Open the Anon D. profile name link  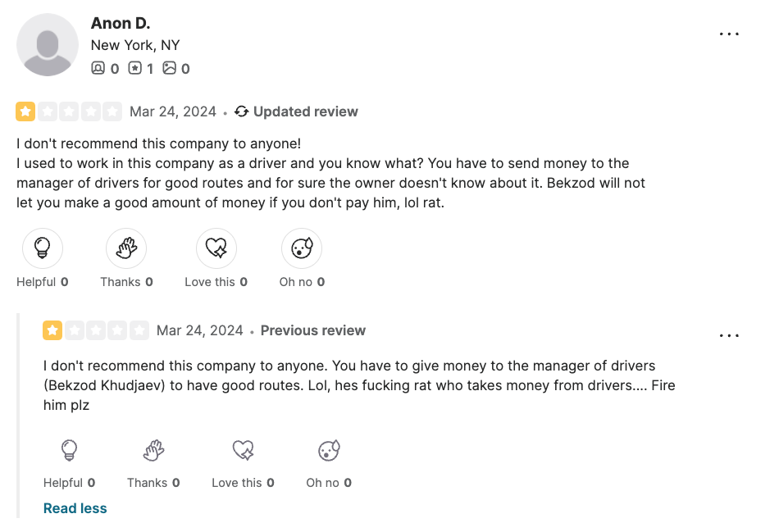(x=121, y=24)
